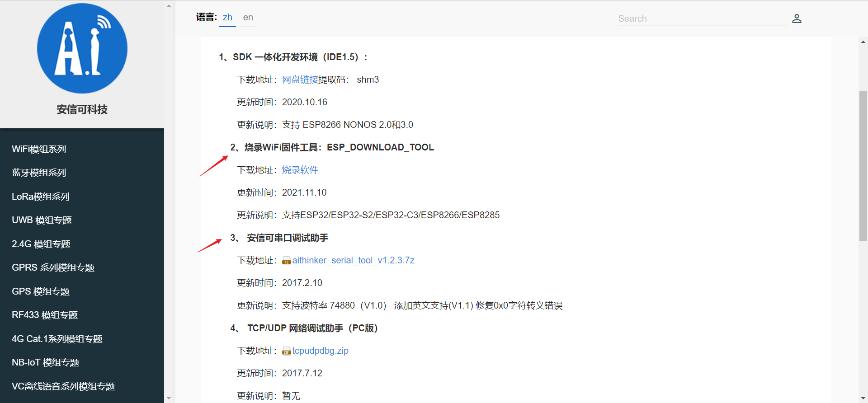
Task: Click update note 暂无
Action: point(291,396)
